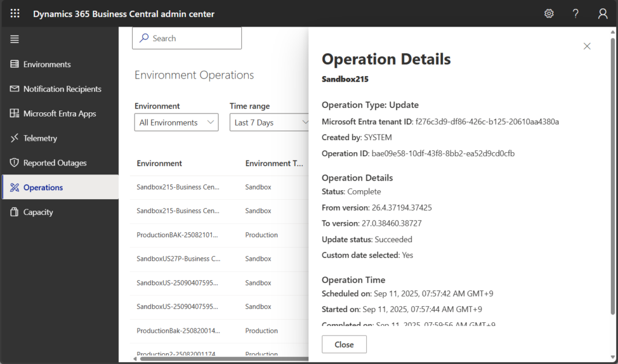Open the user account profile icon

point(602,13)
